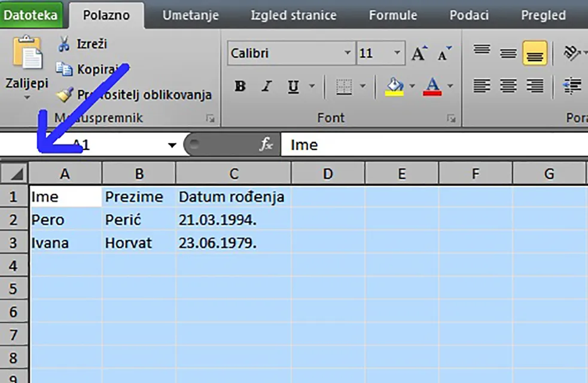
Task: Open the Zalijepi dropdown arrow
Action: [x=27, y=98]
